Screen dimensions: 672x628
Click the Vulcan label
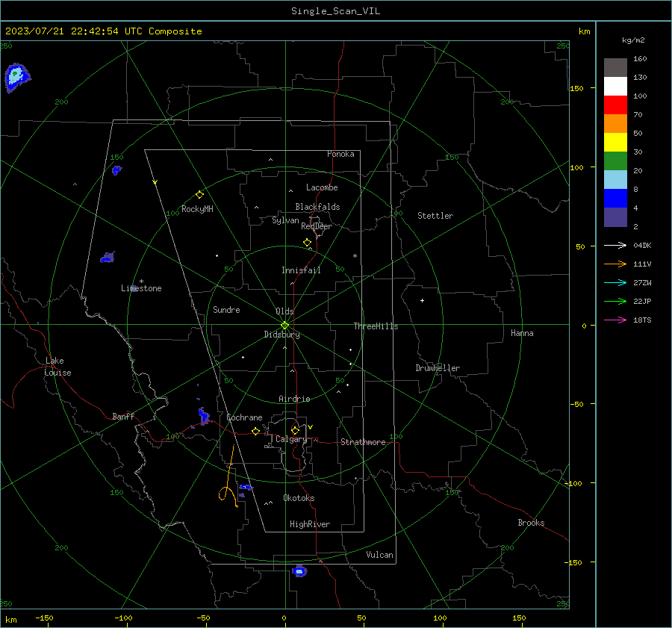pos(379,555)
